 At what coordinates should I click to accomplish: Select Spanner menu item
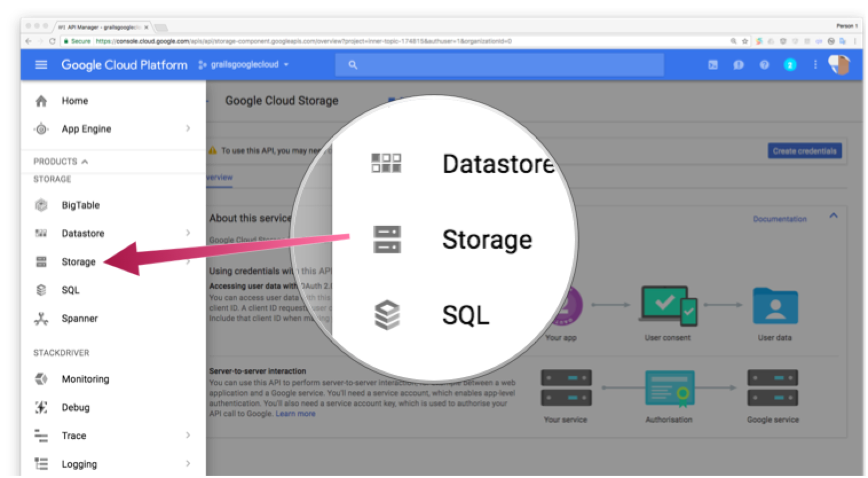pyautogui.click(x=80, y=319)
